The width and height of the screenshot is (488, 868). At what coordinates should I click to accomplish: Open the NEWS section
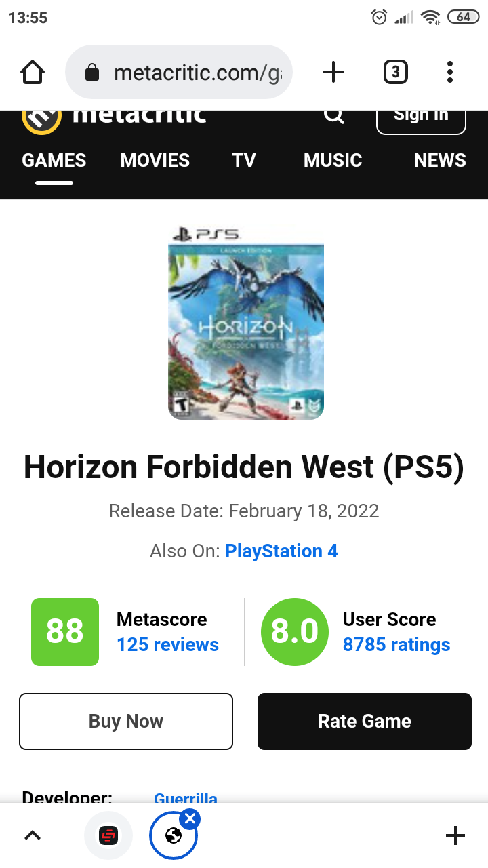tap(440, 161)
